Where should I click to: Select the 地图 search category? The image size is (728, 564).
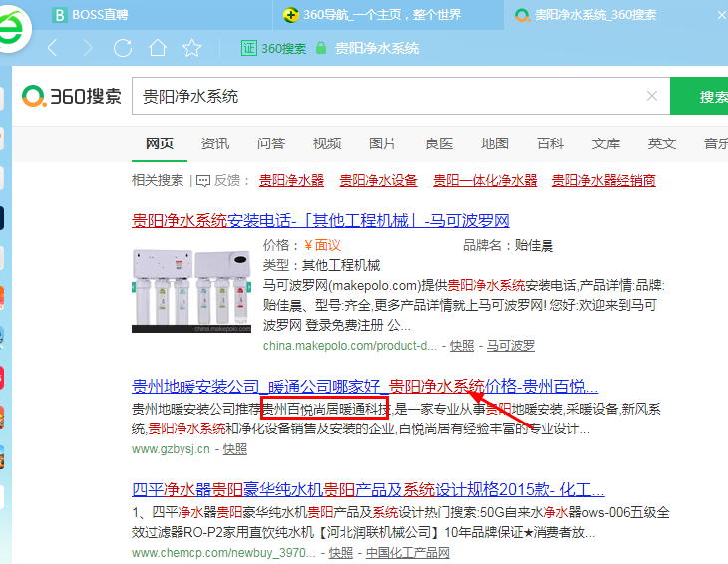495,143
